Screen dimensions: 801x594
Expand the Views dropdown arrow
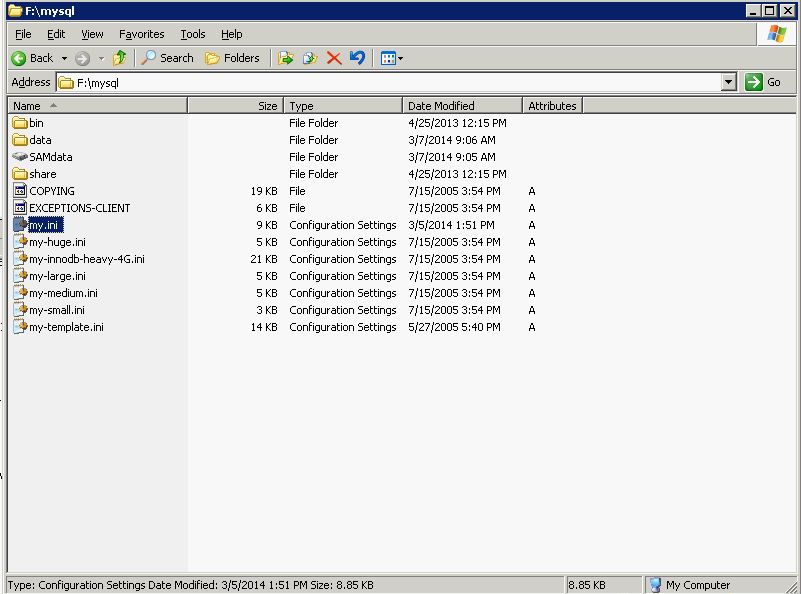coord(400,59)
